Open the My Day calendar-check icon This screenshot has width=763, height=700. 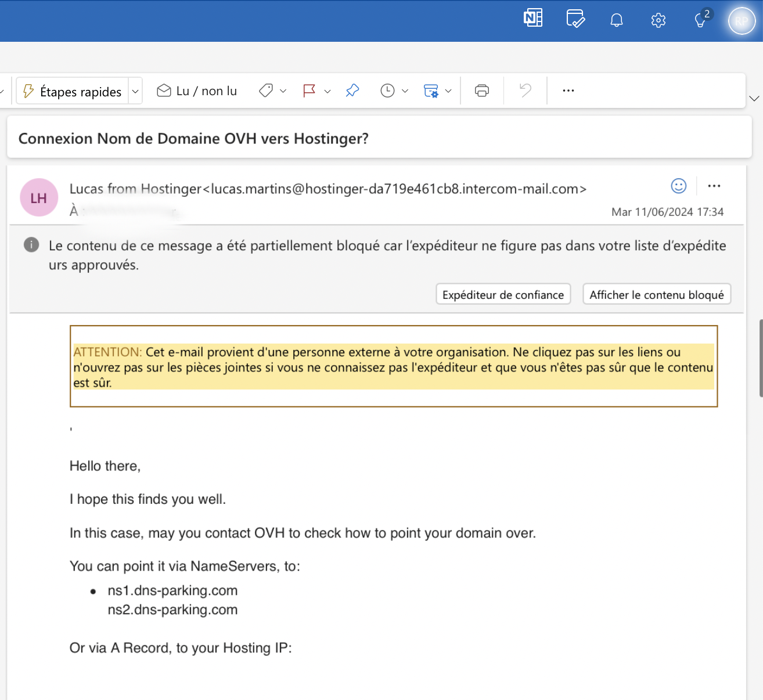click(x=575, y=19)
